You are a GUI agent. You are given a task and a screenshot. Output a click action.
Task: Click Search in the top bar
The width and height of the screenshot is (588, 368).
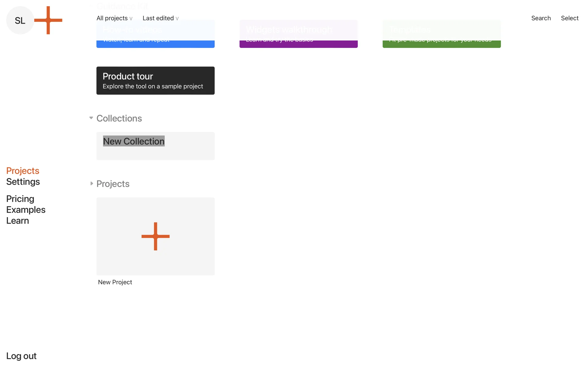pos(541,18)
